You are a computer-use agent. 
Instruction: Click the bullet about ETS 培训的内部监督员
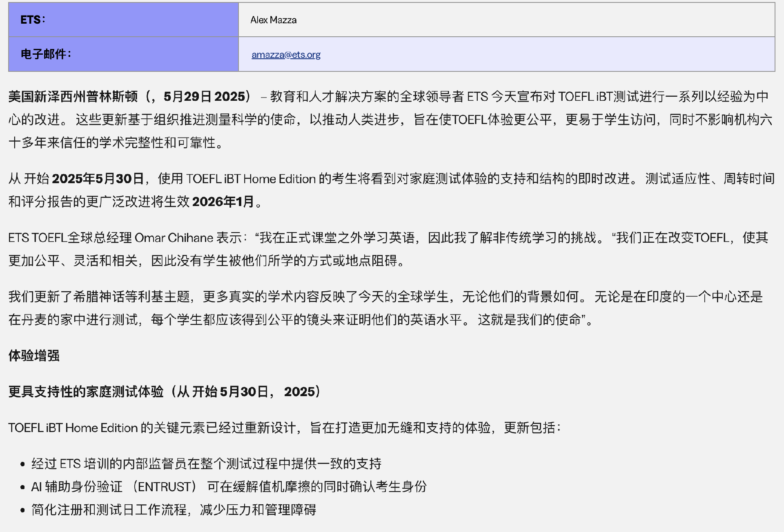[206, 463]
